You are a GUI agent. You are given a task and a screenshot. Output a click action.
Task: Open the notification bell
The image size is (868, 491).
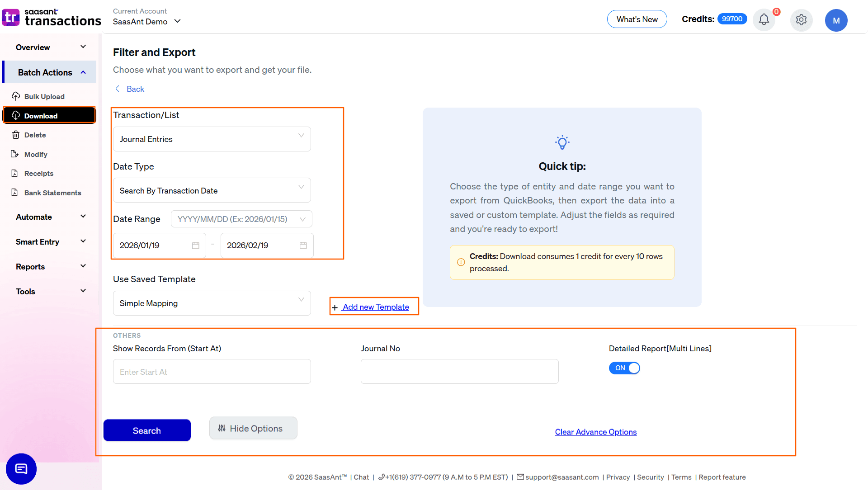[764, 20]
